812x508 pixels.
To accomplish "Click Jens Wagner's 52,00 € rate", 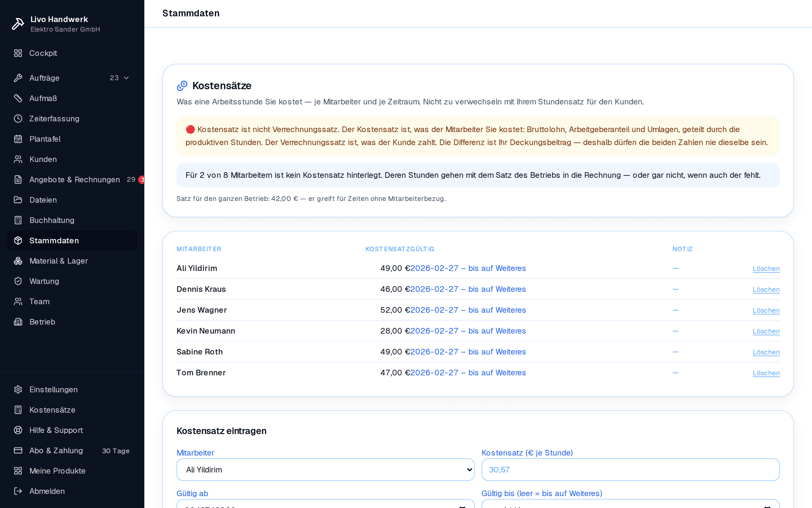I will point(395,310).
